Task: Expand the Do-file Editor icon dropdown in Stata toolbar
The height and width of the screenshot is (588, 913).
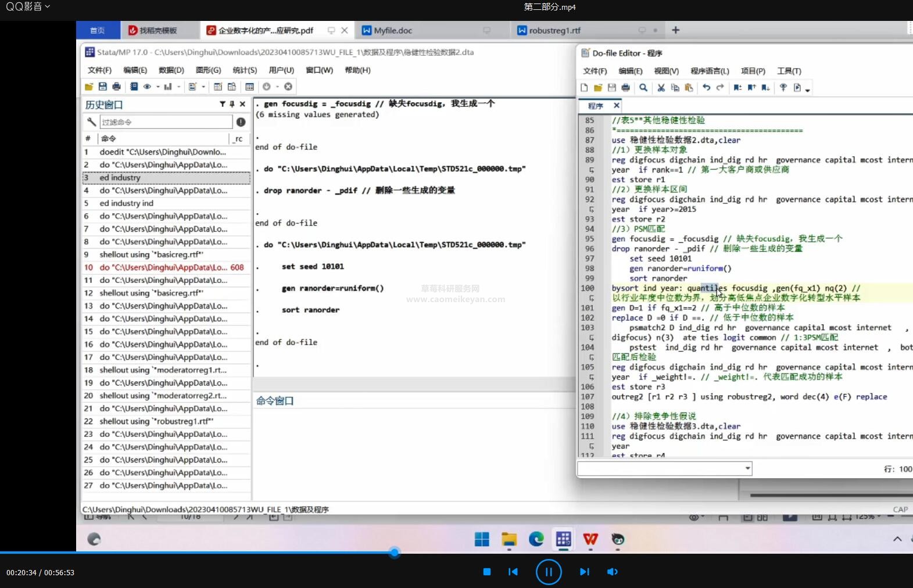Action: tap(203, 87)
